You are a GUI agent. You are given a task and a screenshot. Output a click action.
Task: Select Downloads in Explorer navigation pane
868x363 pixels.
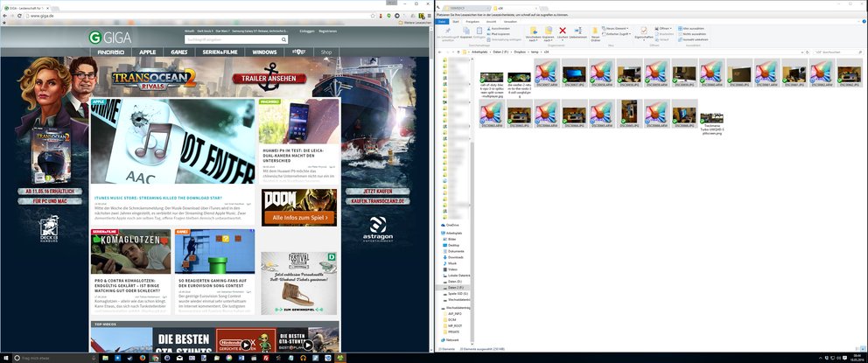455,257
